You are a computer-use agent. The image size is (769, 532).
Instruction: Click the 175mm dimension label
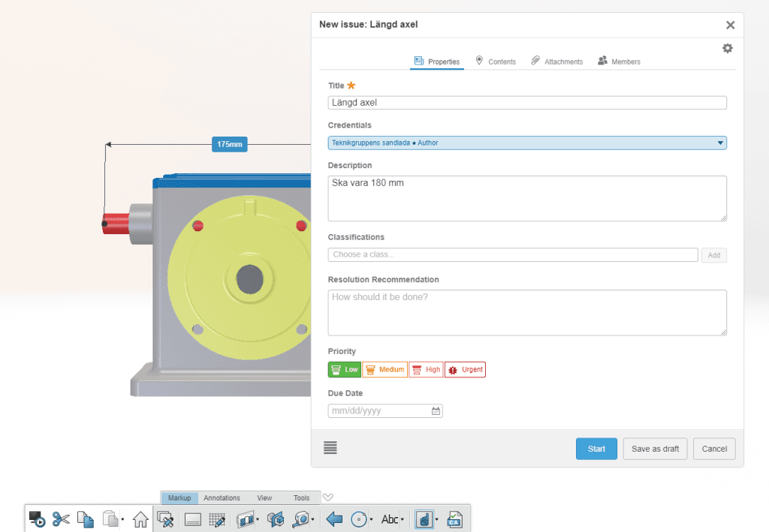coord(229,144)
